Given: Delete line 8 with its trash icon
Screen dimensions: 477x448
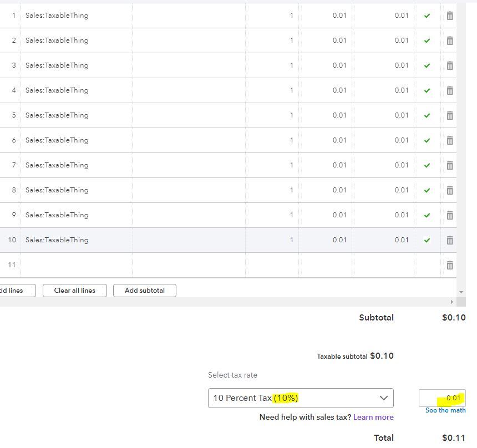Looking at the screenshot, I should click(x=450, y=190).
